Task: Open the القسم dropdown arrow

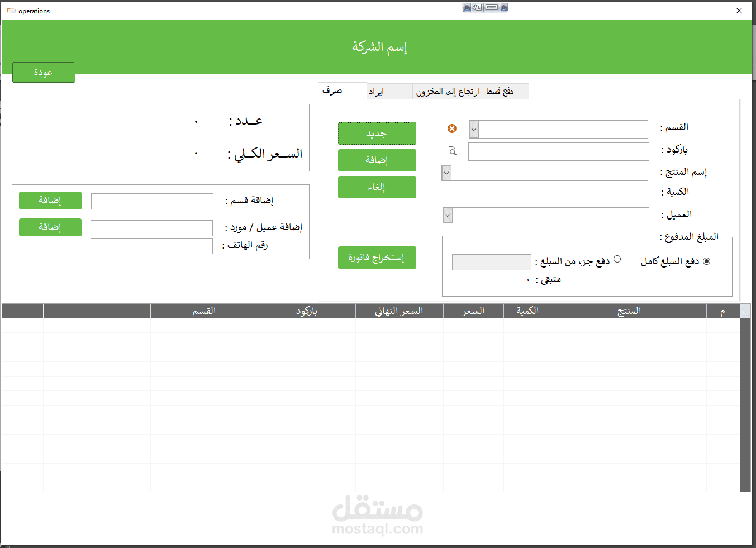Action: (x=474, y=129)
